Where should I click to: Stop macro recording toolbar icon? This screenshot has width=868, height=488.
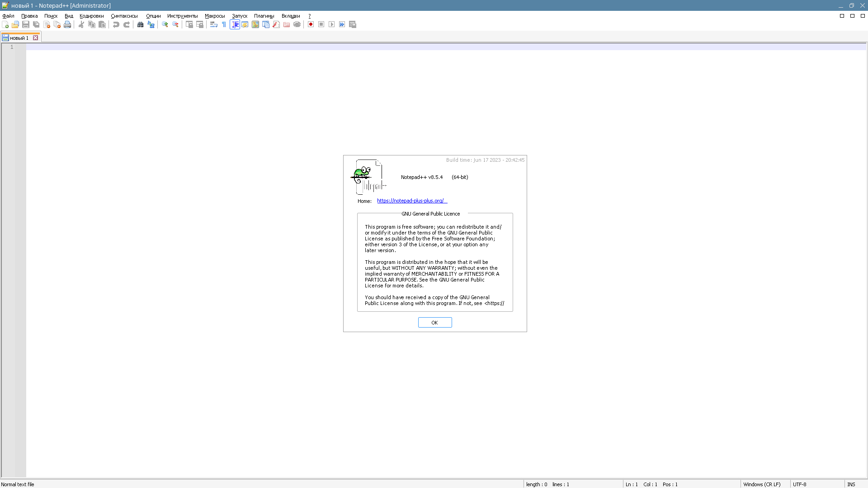click(x=321, y=24)
